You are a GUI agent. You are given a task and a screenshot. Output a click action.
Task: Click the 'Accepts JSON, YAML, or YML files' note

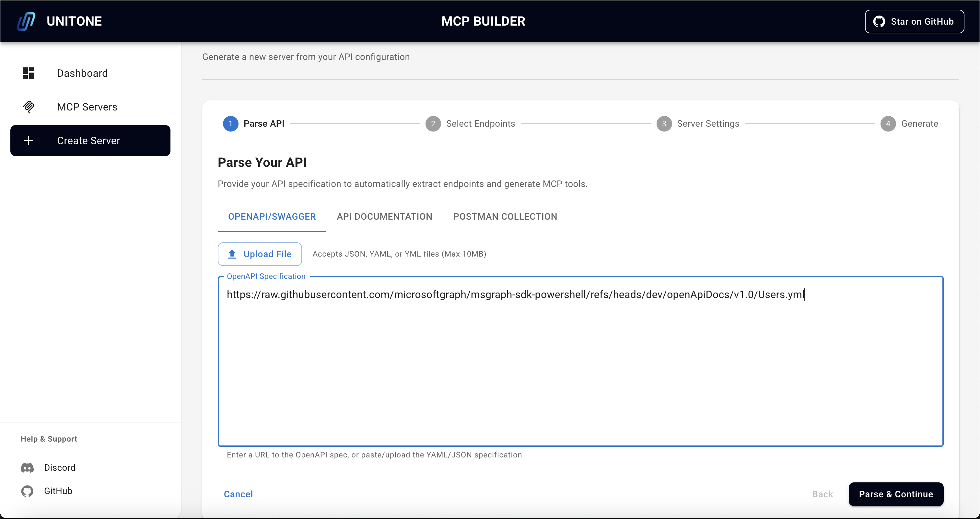click(x=400, y=254)
